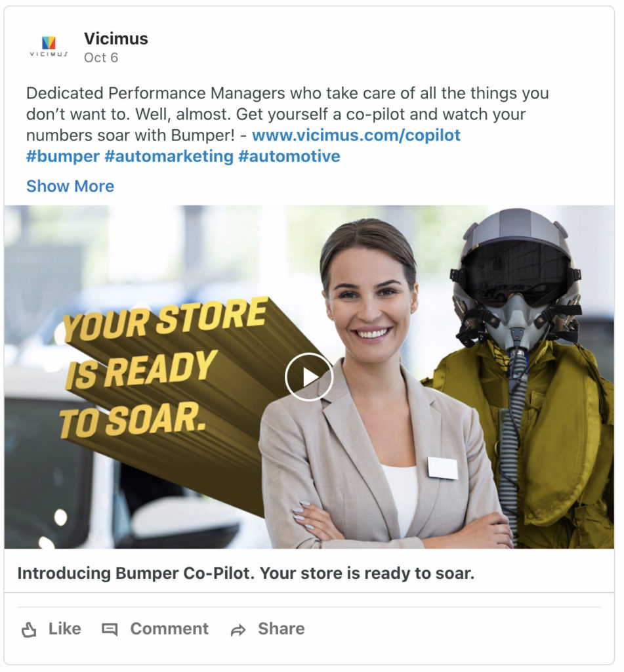Click the #automarketing hashtag

click(169, 156)
